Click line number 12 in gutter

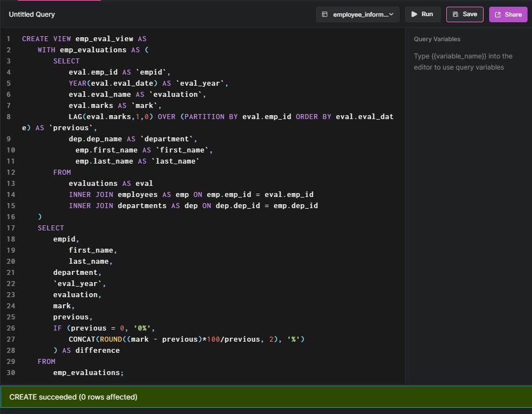[x=11, y=172]
